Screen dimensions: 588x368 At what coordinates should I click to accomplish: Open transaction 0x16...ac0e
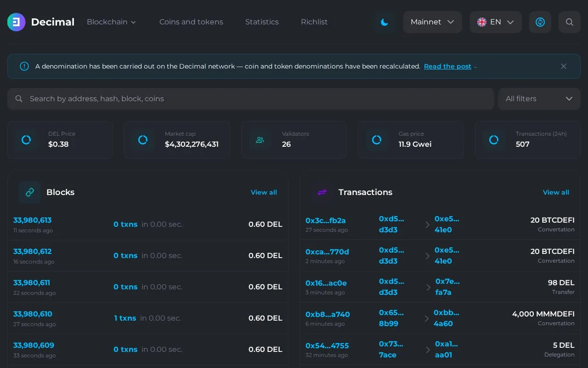(326, 283)
